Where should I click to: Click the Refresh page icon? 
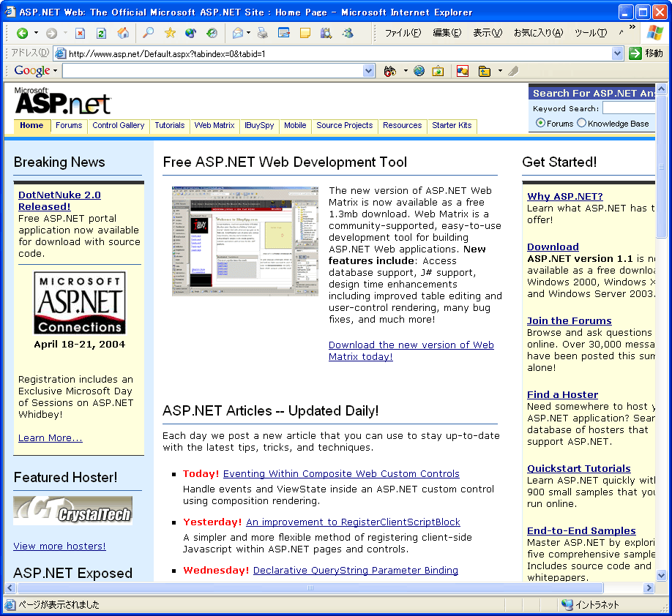[101, 33]
